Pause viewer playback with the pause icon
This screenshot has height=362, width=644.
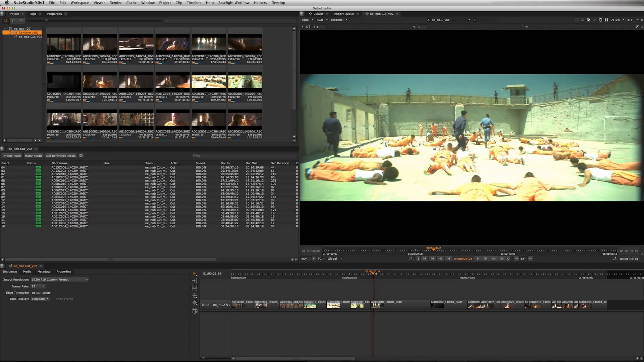[x=606, y=20]
